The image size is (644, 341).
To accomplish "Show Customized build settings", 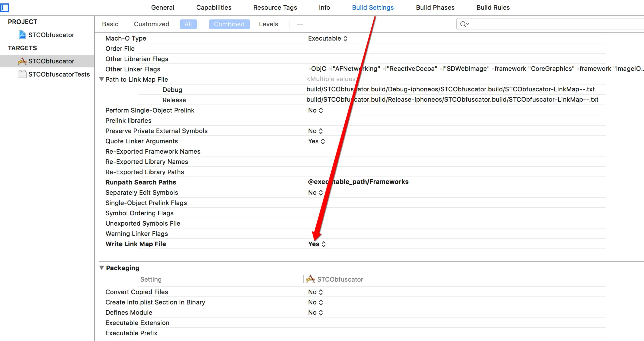I will click(151, 24).
